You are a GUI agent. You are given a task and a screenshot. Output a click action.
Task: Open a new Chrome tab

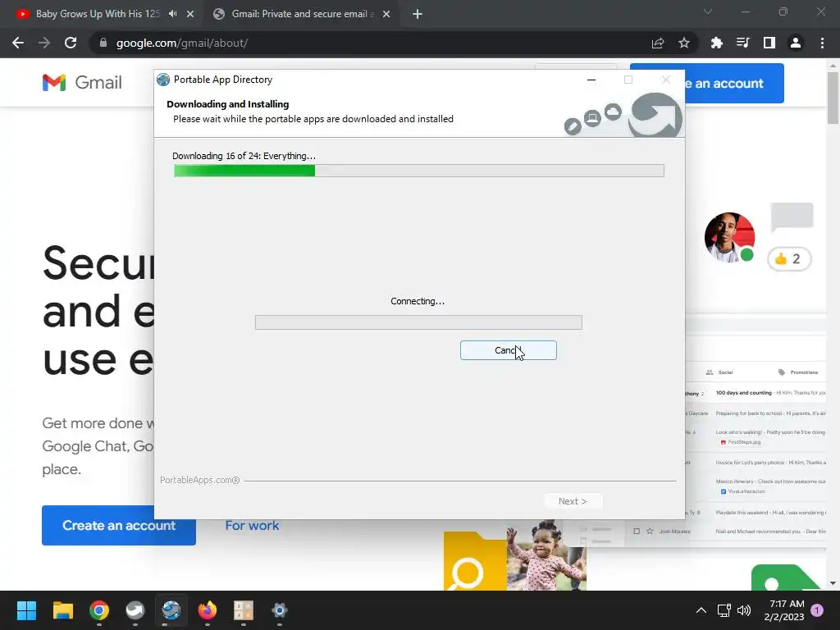point(418,14)
